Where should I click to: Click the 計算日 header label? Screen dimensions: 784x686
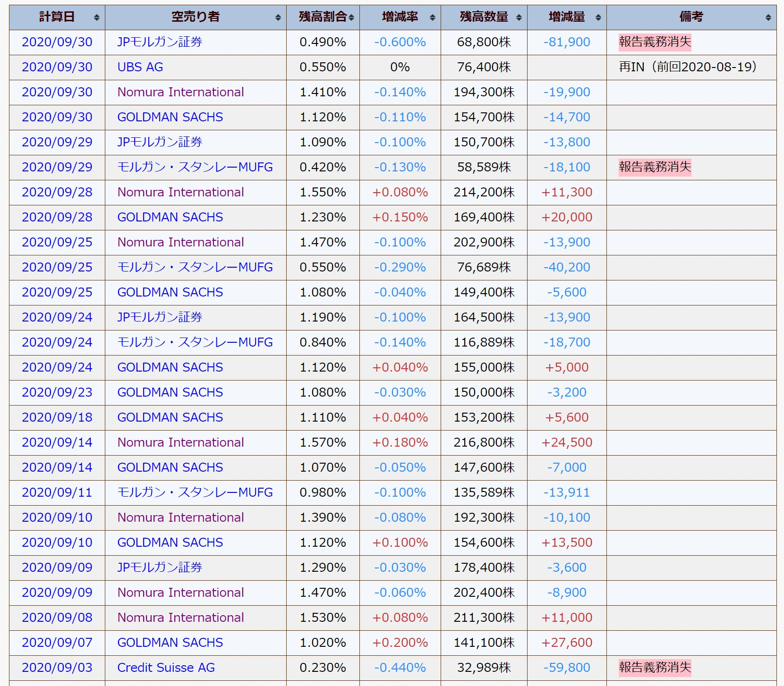coord(57,17)
